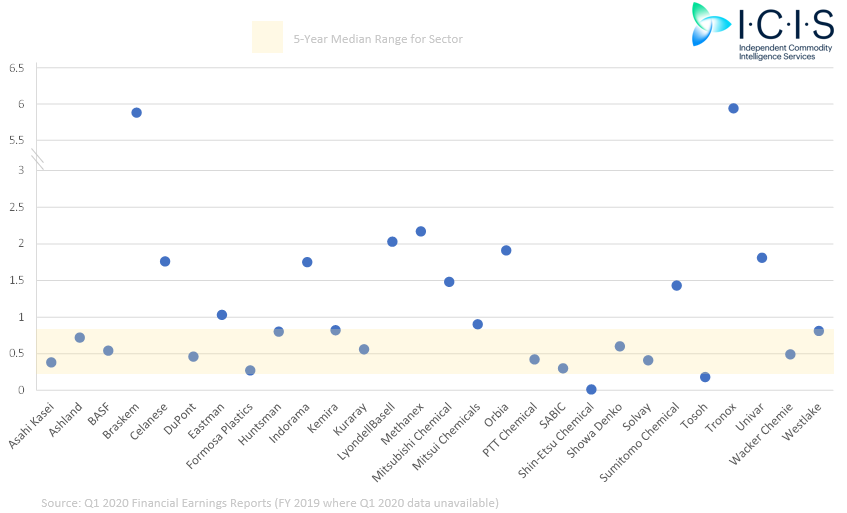This screenshot has width=847, height=513.
Task: Click the ICIS logo icon
Action: point(710,24)
